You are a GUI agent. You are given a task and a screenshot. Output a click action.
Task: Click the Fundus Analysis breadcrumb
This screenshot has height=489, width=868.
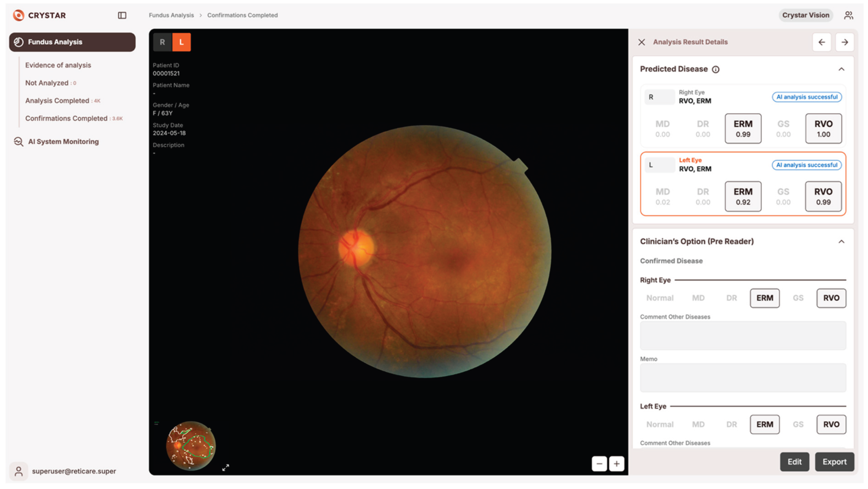pos(172,15)
